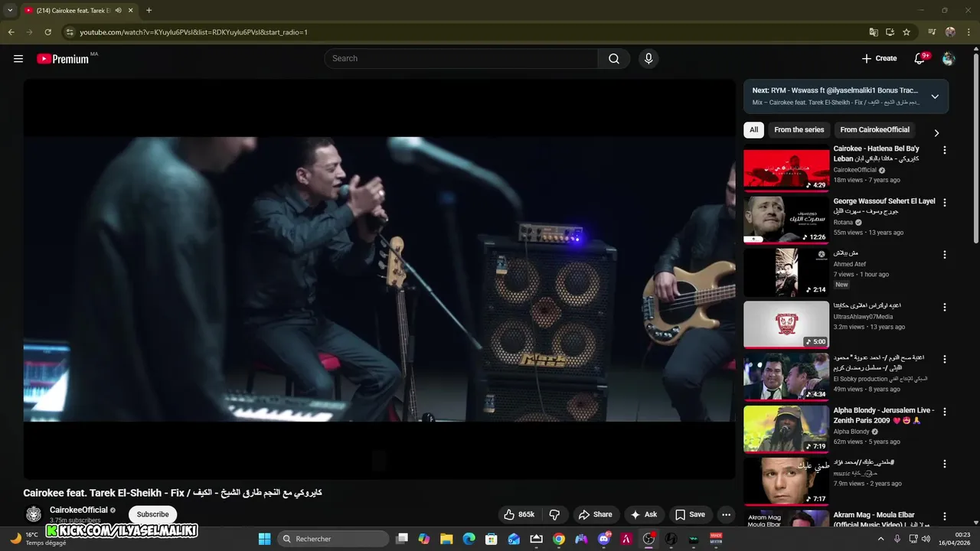The height and width of the screenshot is (551, 980).
Task: Open OBS Studio taskbar icon
Action: click(648, 539)
